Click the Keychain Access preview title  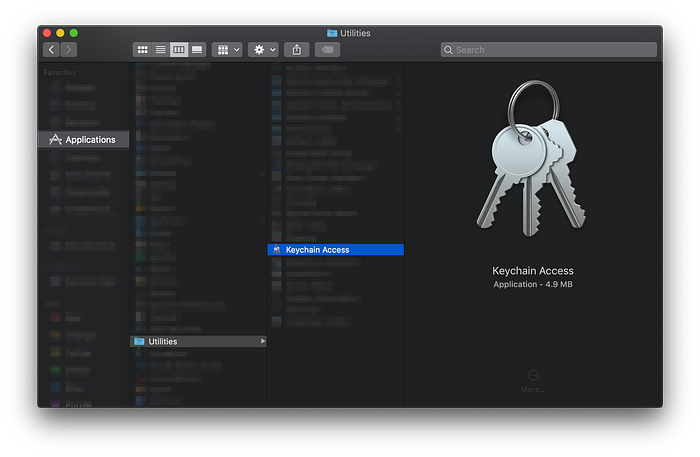pos(533,271)
